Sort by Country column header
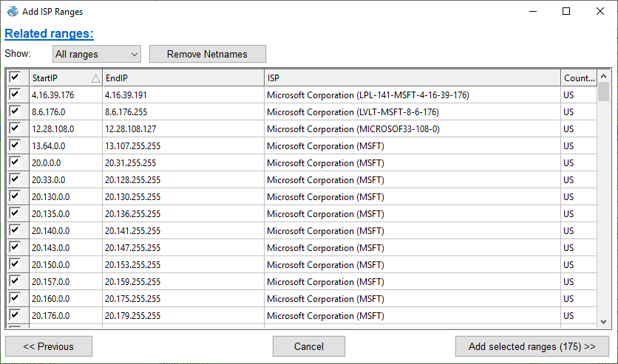The width and height of the screenshot is (618, 364). 578,78
